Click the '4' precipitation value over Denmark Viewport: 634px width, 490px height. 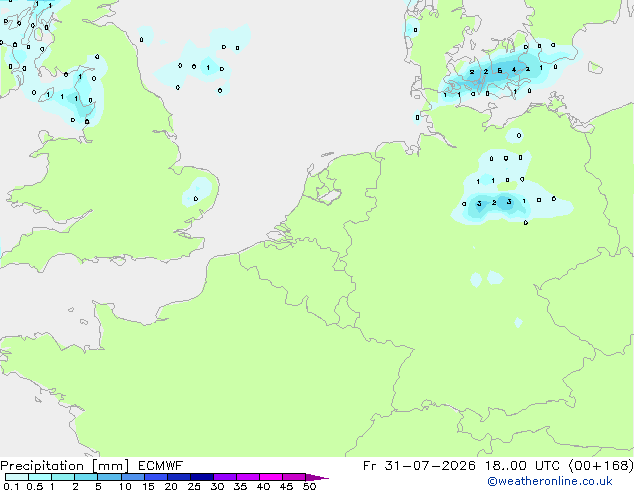coord(514,70)
